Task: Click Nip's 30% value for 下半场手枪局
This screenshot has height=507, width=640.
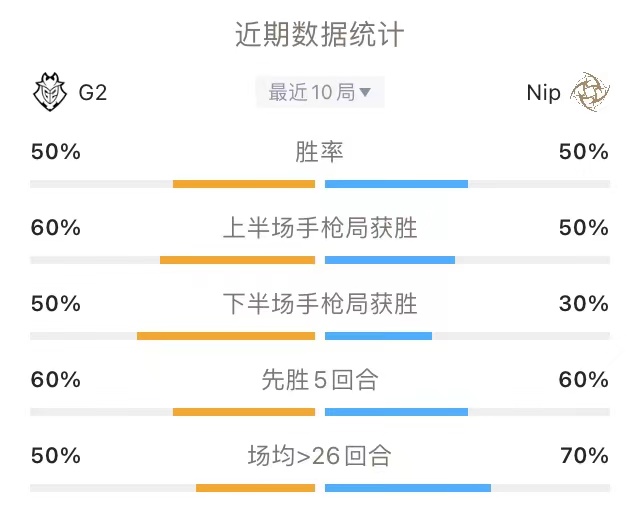Action: [x=584, y=304]
